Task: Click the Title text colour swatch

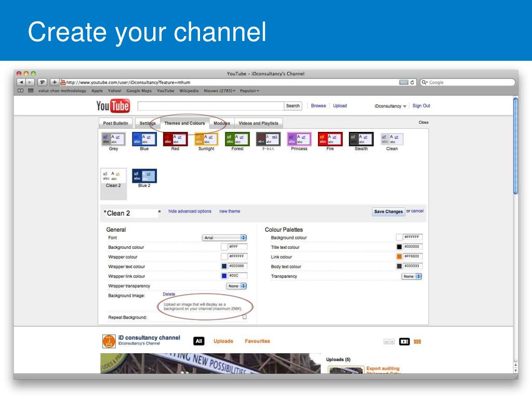Action: [399, 247]
